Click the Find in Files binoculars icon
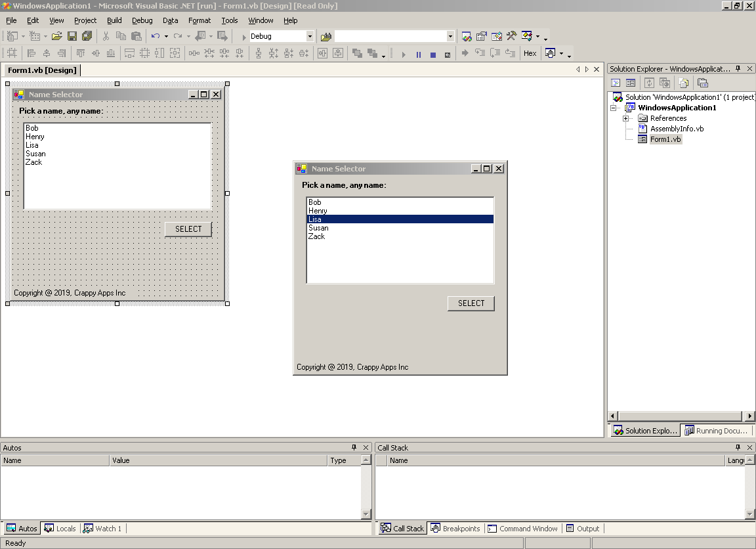Viewport: 756px width, 549px height. (x=326, y=36)
